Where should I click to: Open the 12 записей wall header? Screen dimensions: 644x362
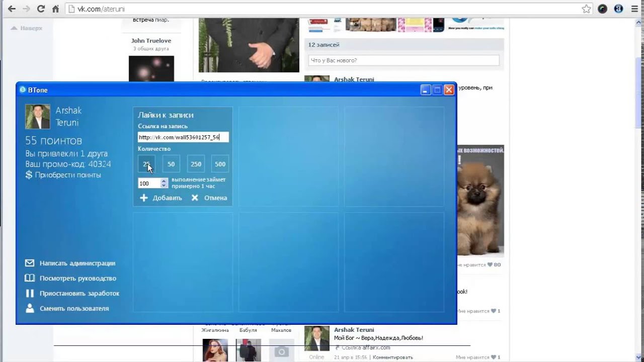pos(404,45)
